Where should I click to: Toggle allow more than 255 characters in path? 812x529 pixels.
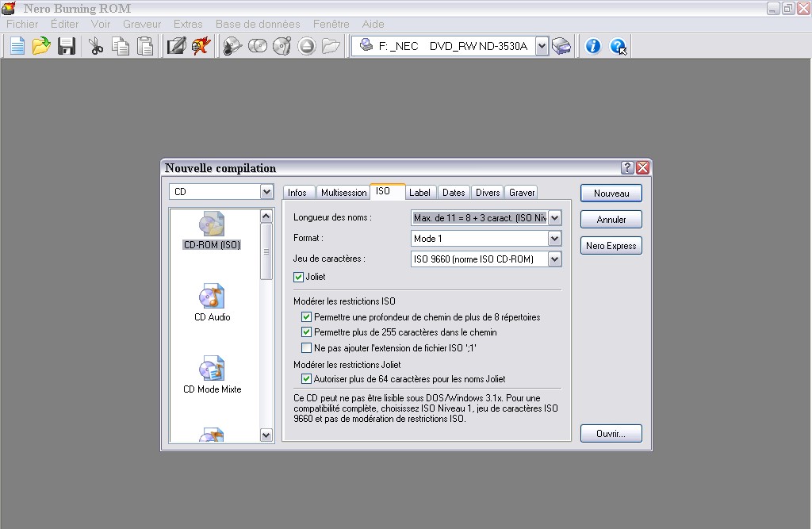pos(307,332)
